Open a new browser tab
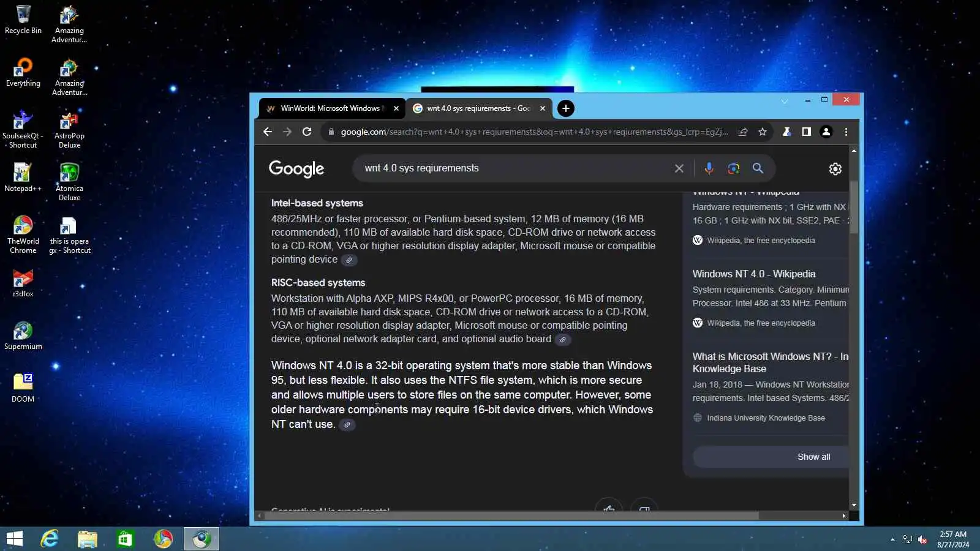 [x=565, y=108]
